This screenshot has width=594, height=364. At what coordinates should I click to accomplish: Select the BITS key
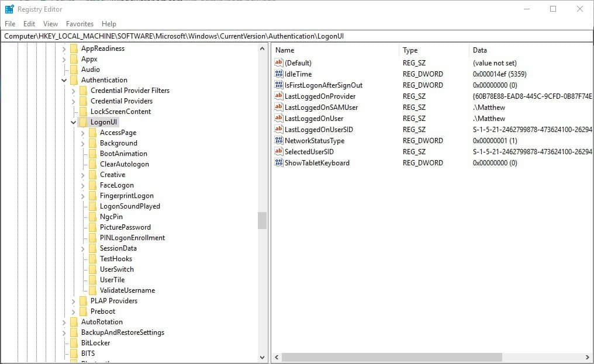(x=88, y=353)
